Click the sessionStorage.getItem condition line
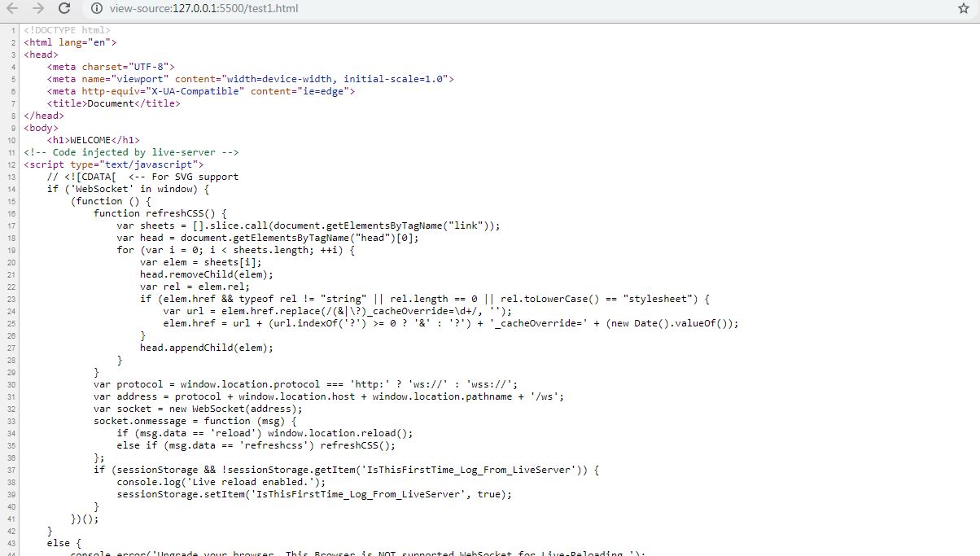The width and height of the screenshot is (980, 556). (x=346, y=470)
